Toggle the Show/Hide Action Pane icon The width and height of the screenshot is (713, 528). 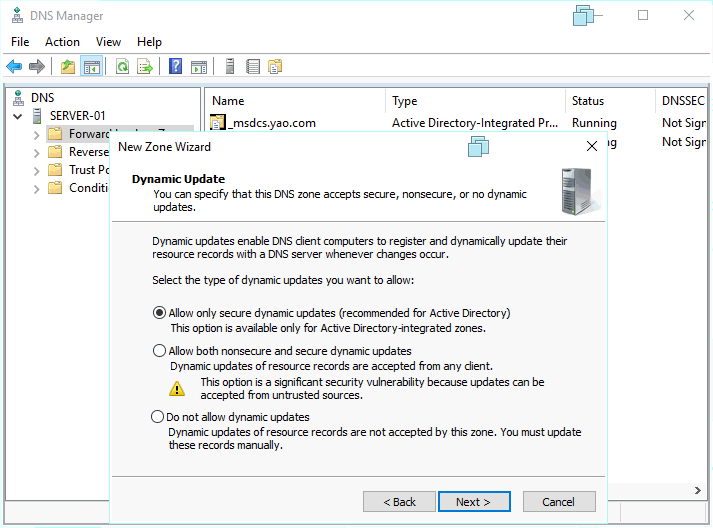tap(199, 67)
